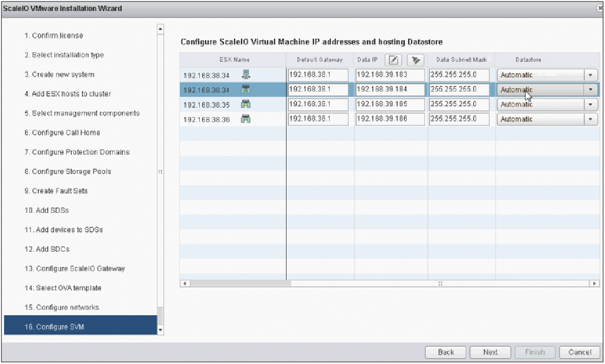Viewport: 605px width, 364px height.
Task: Click Data Subnet Mask field in the 192.168.39.185 row
Action: point(459,104)
